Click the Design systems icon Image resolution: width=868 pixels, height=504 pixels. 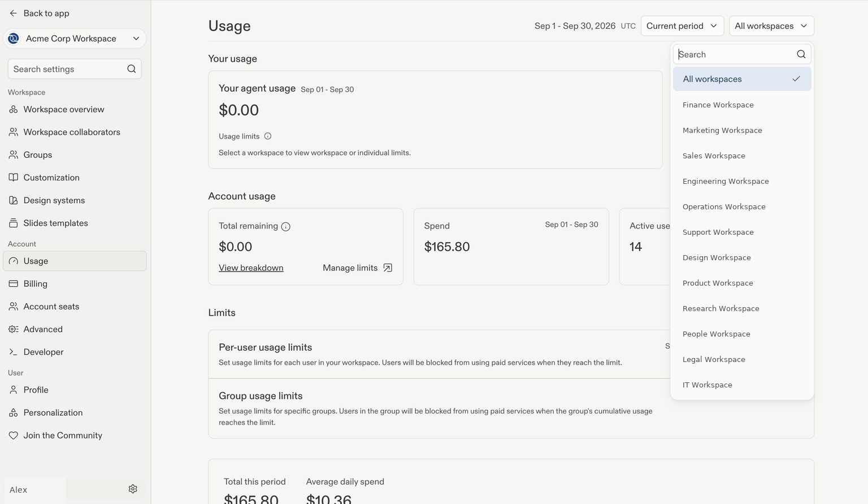(x=14, y=200)
